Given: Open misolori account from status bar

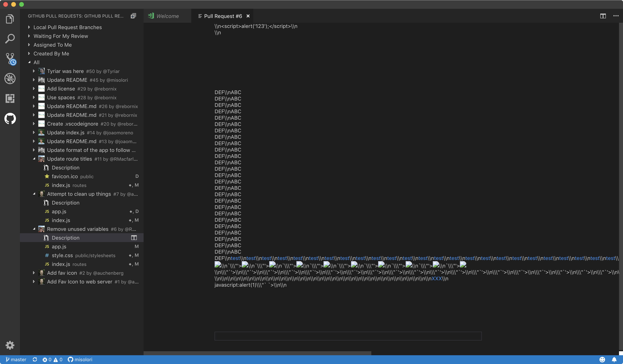Looking at the screenshot, I should tap(80, 360).
